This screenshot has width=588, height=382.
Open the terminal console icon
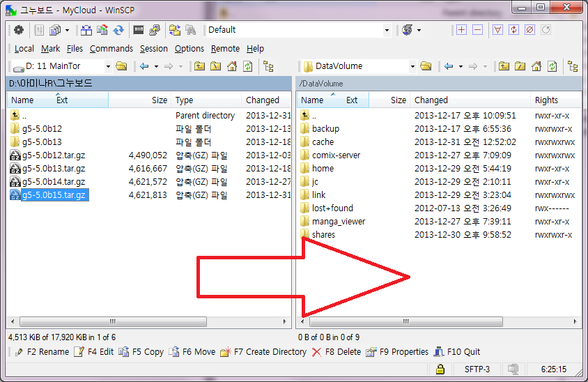(x=138, y=30)
